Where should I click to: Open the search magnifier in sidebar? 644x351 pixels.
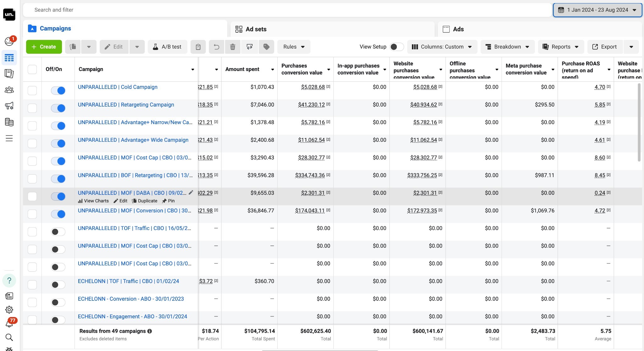(9, 337)
